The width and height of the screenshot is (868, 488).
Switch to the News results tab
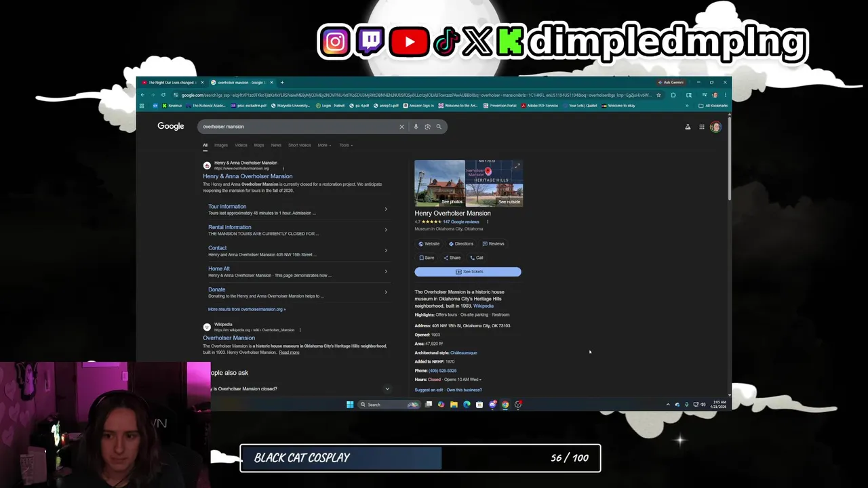point(276,145)
